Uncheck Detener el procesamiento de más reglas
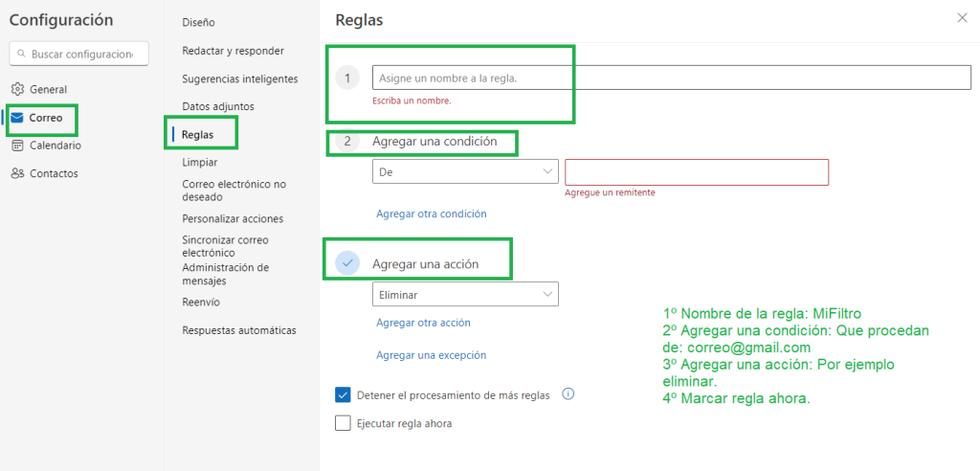This screenshot has width=980, height=471. (x=344, y=394)
